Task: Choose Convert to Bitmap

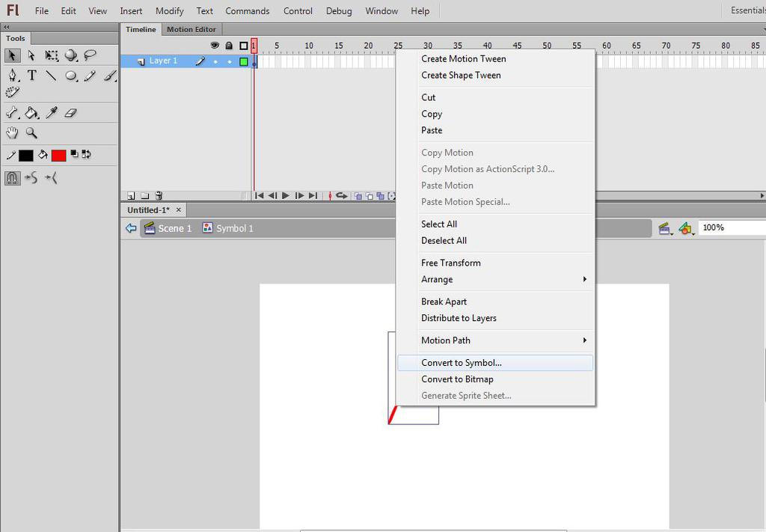Action: click(495, 379)
